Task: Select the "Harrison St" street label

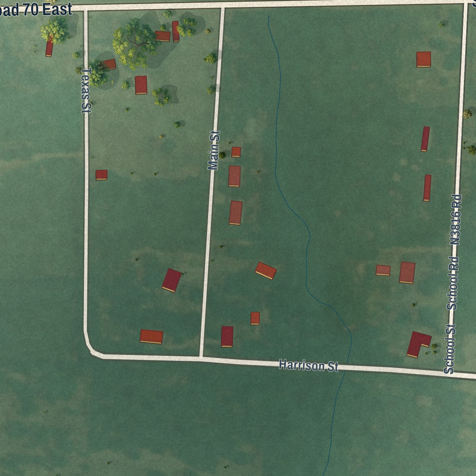Action: click(309, 365)
